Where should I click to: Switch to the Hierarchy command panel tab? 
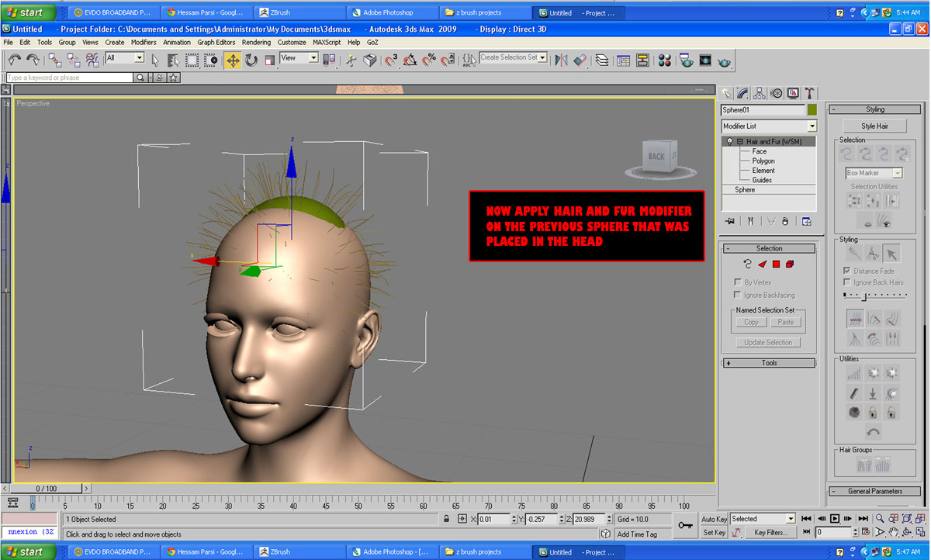tap(760, 93)
